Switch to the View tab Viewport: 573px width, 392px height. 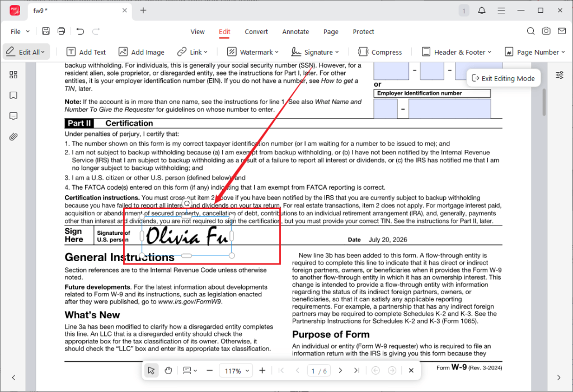(x=198, y=32)
